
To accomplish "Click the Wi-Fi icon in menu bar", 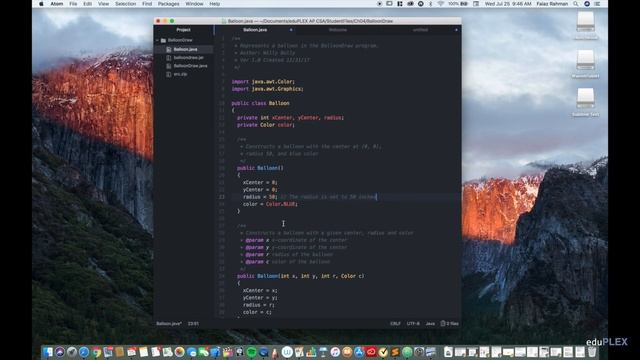I will point(440,4).
